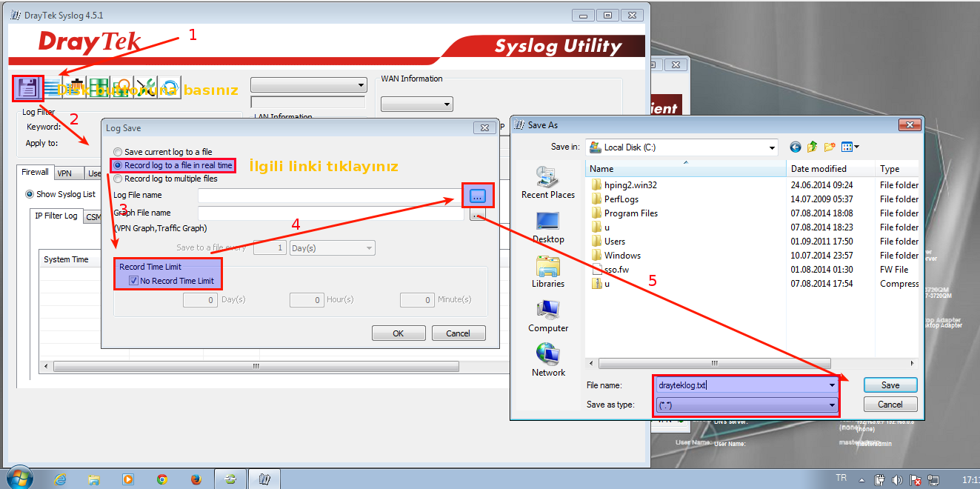980x489 pixels.
Task: Open the View Menu dropdown arrow in Save As
Action: (x=856, y=147)
